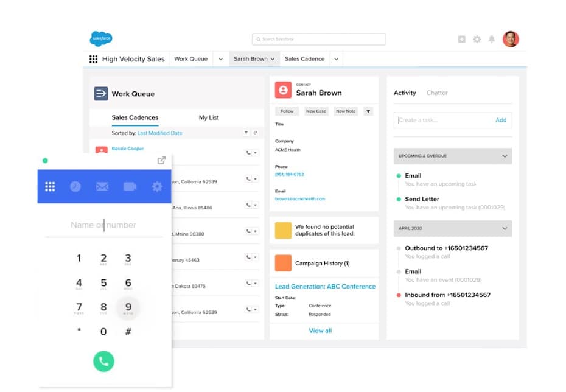
Task: Collapse the April 2020 section
Action: point(504,228)
